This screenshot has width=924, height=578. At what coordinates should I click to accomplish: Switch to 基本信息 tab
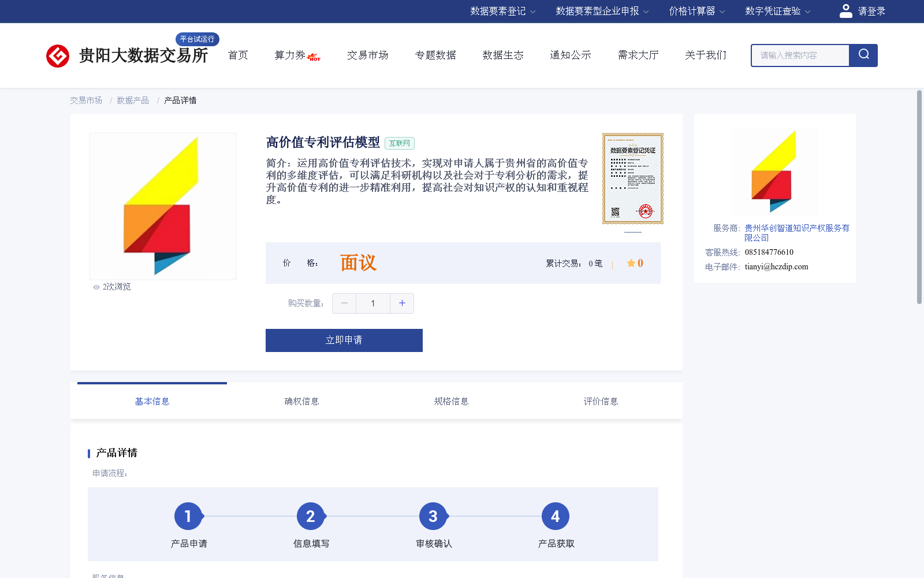(x=152, y=401)
